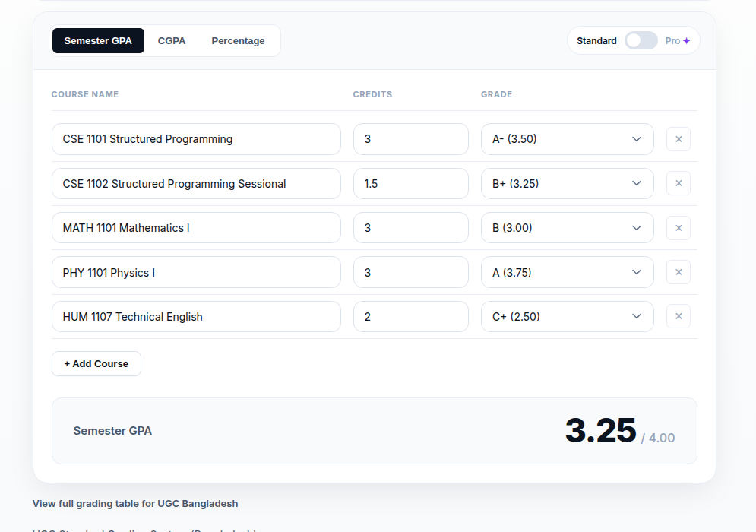Open View full grading table for UGC Bangladesh
This screenshot has height=532, width=756.
click(135, 504)
